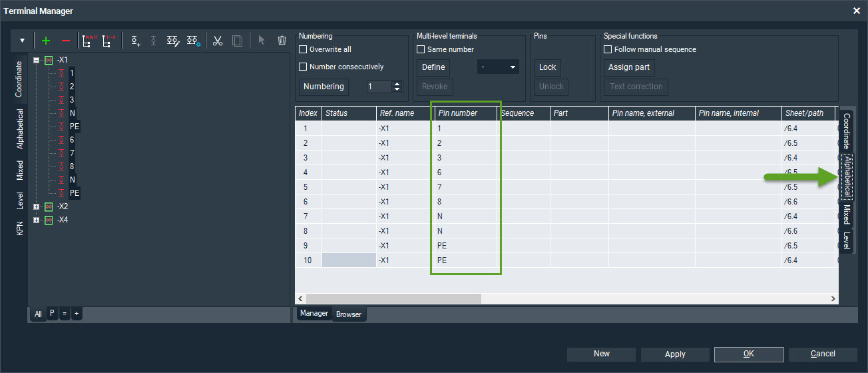
Task: Click the Cancel button
Action: click(823, 354)
